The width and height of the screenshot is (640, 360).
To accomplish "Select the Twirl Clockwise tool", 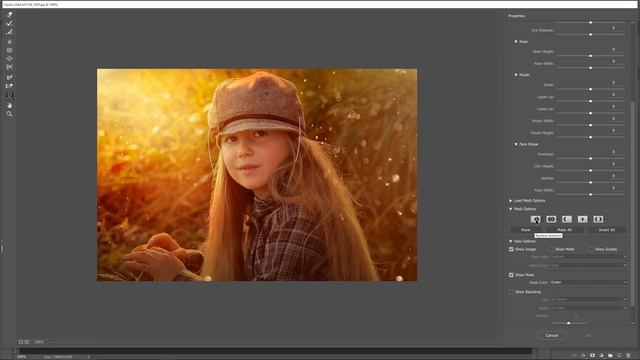I will tap(9, 42).
